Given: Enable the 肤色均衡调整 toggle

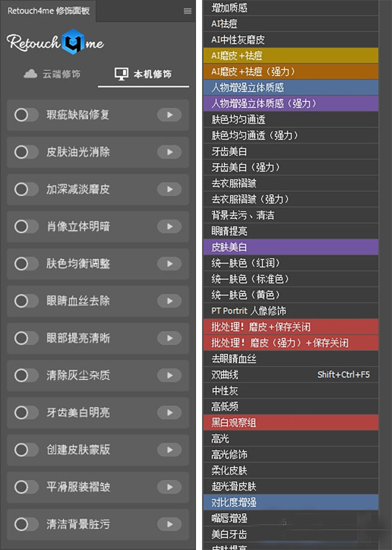Looking at the screenshot, I should 26,264.
